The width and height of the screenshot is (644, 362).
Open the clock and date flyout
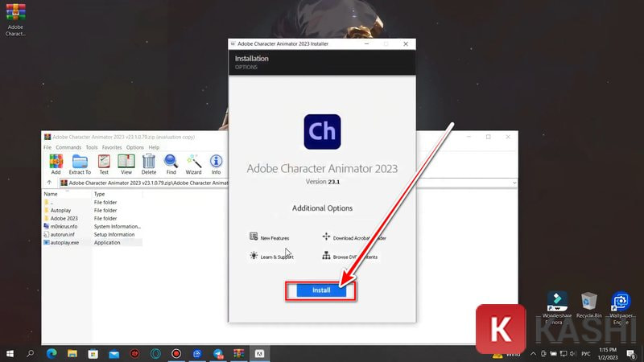pos(608,353)
